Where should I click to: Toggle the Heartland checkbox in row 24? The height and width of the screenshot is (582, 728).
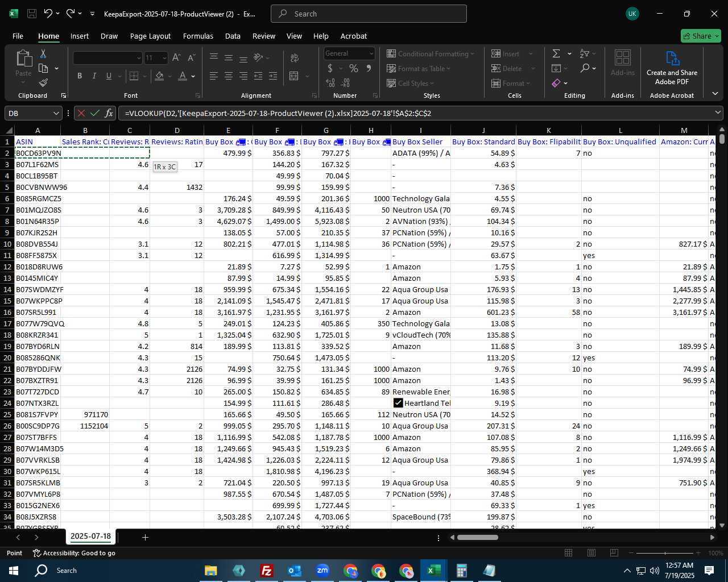398,403
